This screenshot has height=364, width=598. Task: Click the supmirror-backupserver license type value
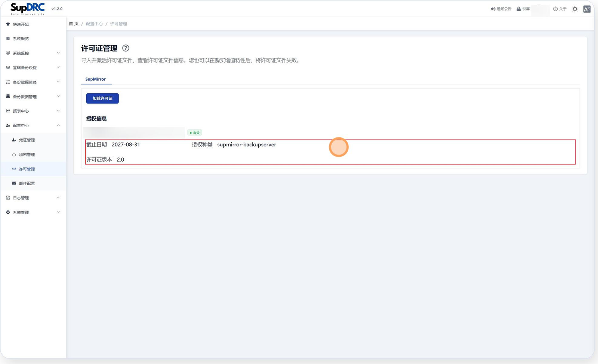coord(247,145)
